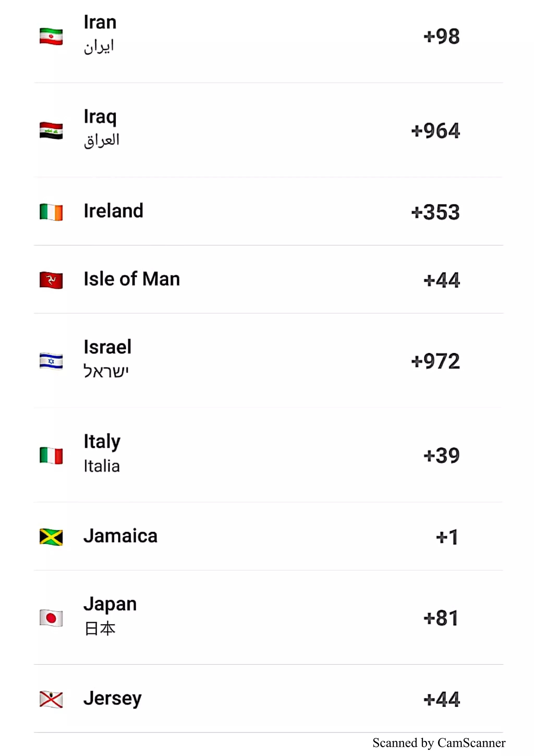
Task: Select the Ireland country name
Action: (x=113, y=211)
